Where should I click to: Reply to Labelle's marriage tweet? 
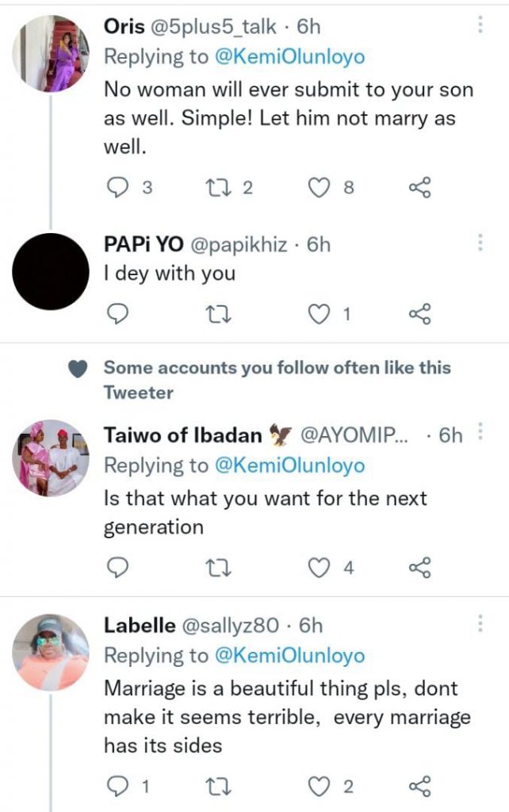point(117,786)
